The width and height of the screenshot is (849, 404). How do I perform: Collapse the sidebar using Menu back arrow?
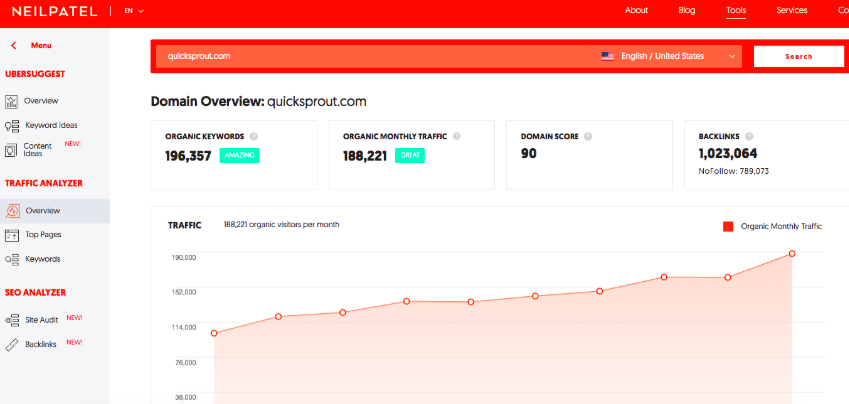click(14, 45)
